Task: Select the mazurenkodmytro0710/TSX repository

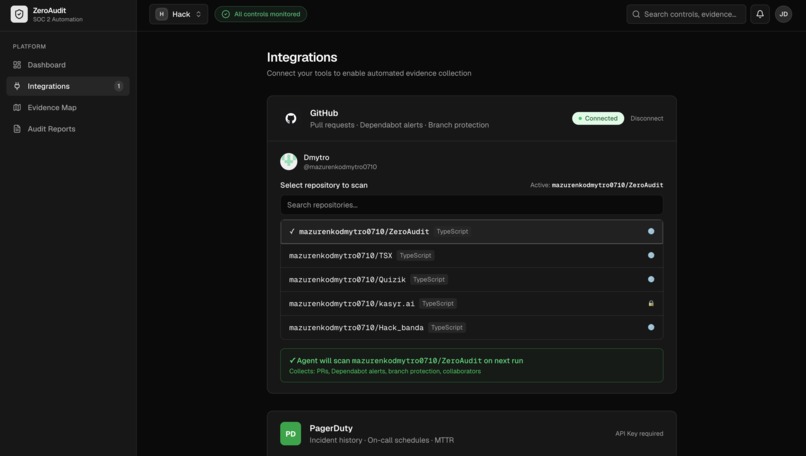Action: click(x=471, y=256)
